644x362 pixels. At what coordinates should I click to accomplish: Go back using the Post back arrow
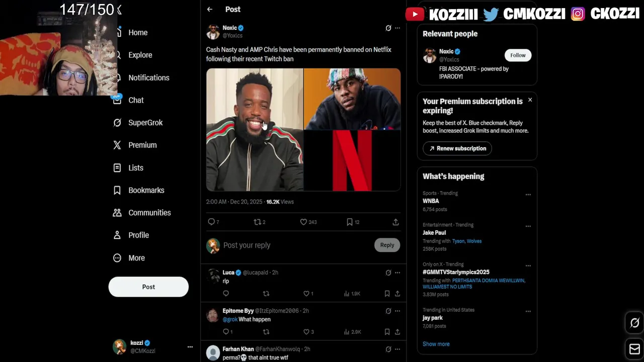pyautogui.click(x=210, y=9)
